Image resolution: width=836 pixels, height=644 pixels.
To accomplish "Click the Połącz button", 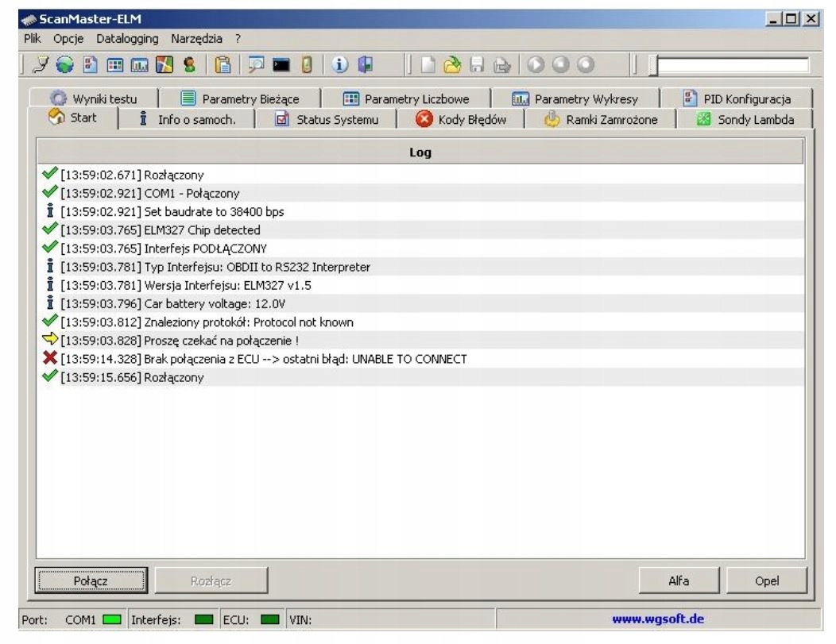I will [91, 580].
